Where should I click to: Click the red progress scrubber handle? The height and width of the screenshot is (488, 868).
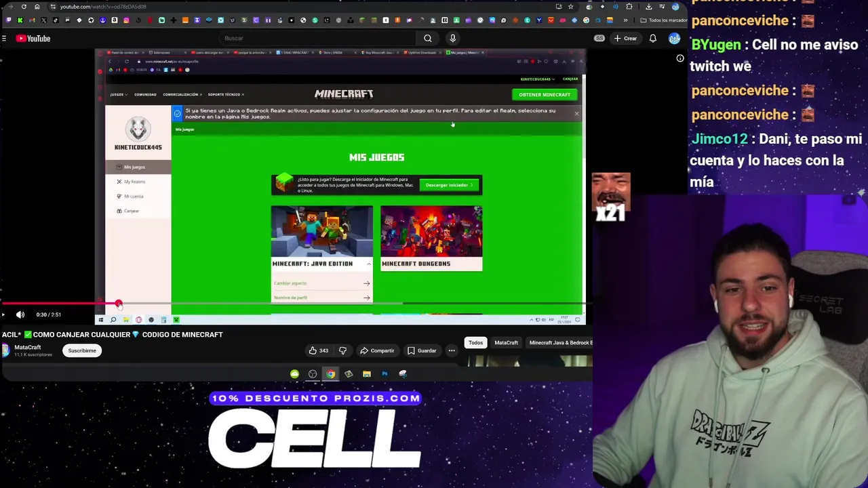coord(119,304)
